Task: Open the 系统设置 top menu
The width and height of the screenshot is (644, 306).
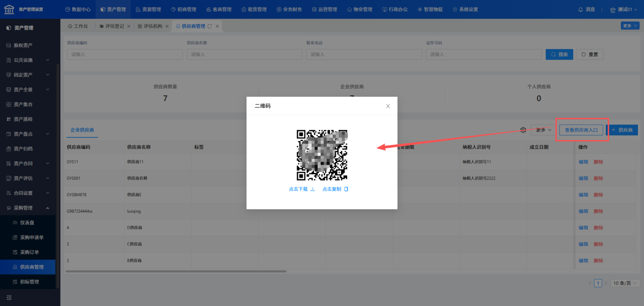Action: coord(465,9)
